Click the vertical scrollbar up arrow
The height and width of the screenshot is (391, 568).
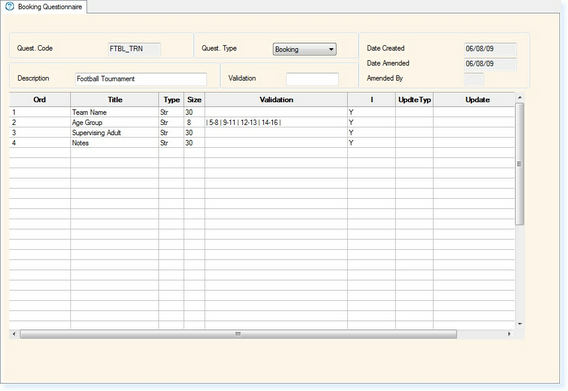[519, 97]
